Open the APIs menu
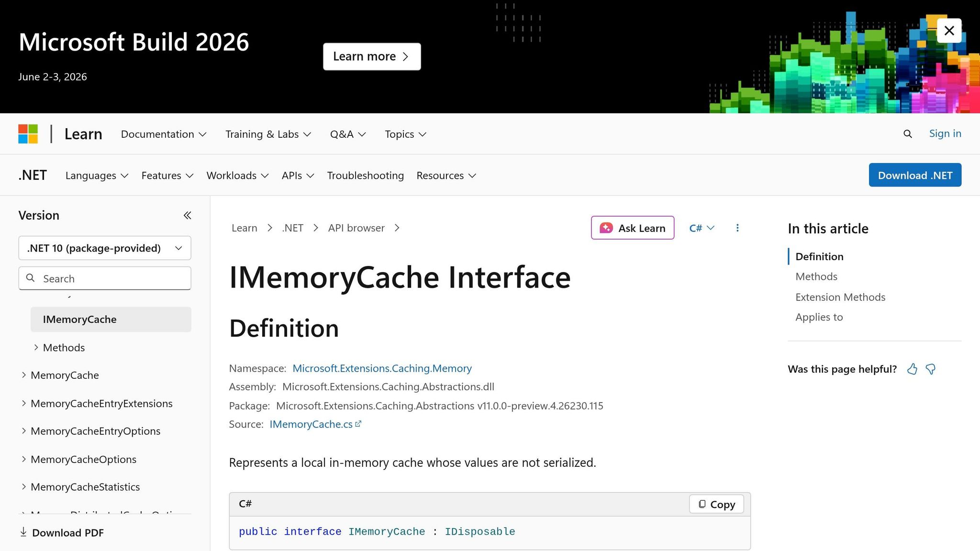This screenshot has height=551, width=980. pyautogui.click(x=298, y=176)
